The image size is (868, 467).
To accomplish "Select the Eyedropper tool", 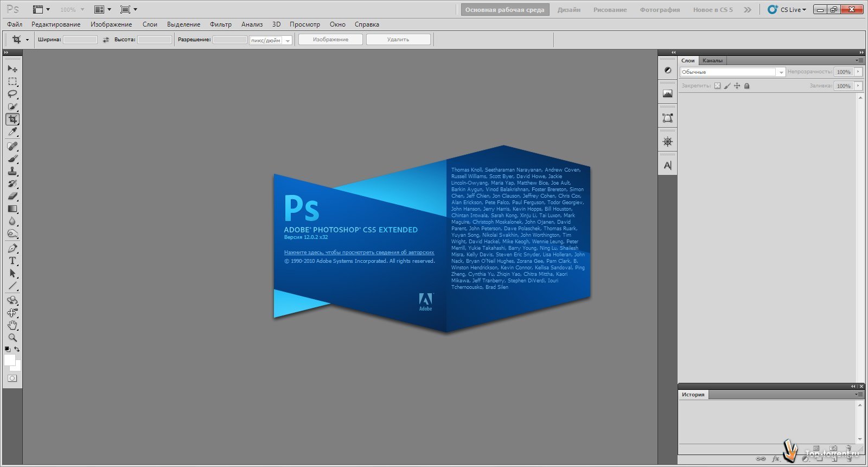I will pos(12,131).
